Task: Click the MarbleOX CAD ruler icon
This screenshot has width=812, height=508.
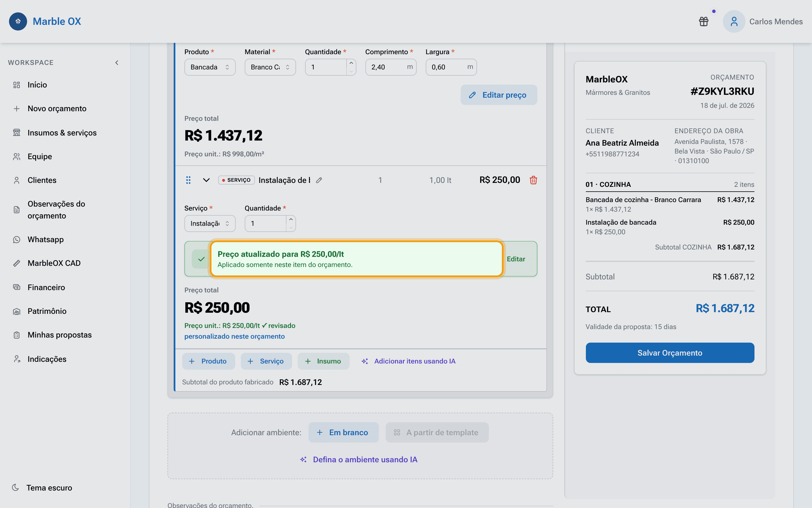Action: pyautogui.click(x=16, y=263)
